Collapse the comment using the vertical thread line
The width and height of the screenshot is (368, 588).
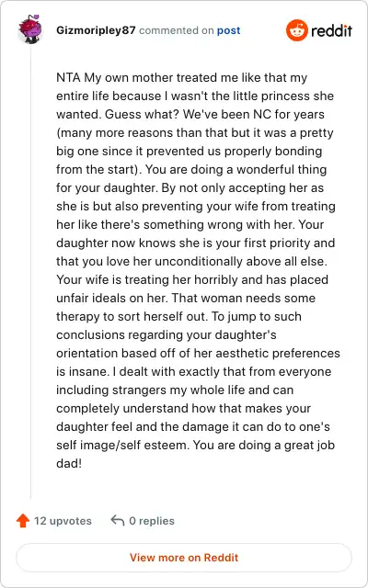30,272
